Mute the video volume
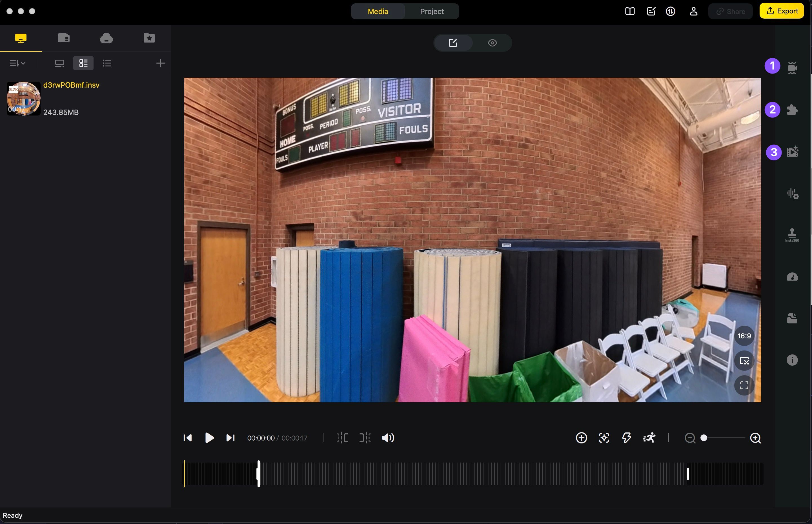Image resolution: width=812 pixels, height=524 pixels. pyautogui.click(x=388, y=438)
